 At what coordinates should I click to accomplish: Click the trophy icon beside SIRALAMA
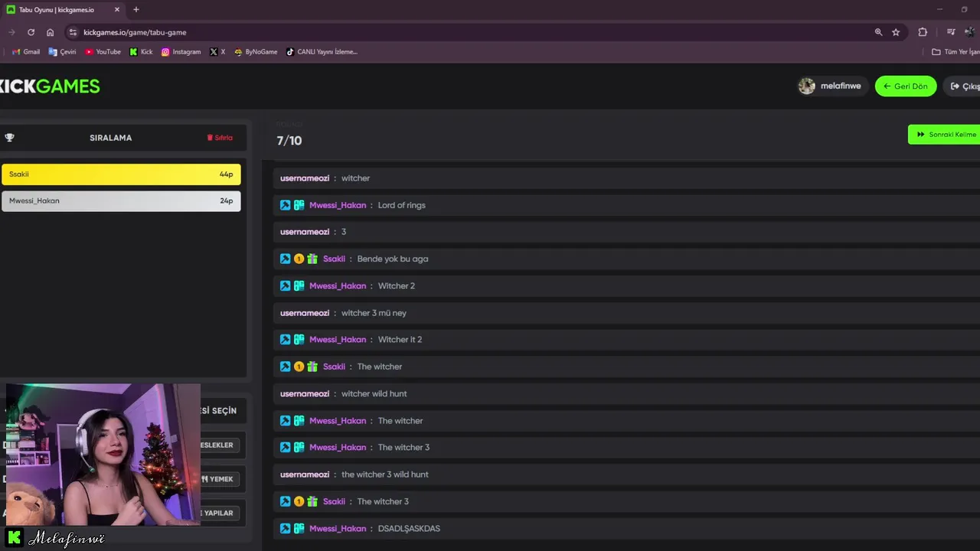(9, 138)
